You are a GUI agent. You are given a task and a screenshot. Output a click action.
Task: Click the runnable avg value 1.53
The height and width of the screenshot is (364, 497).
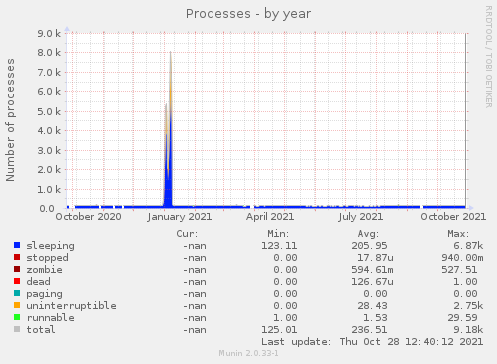[375, 318]
